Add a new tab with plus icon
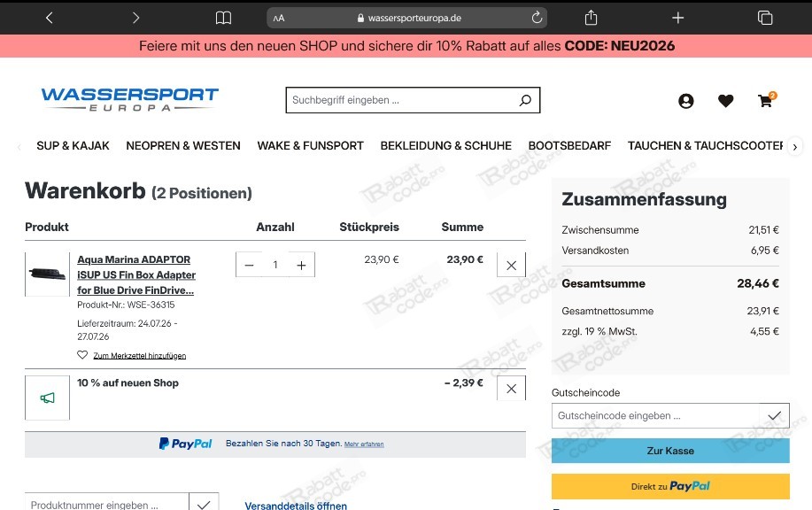The width and height of the screenshot is (812, 510). tap(678, 18)
